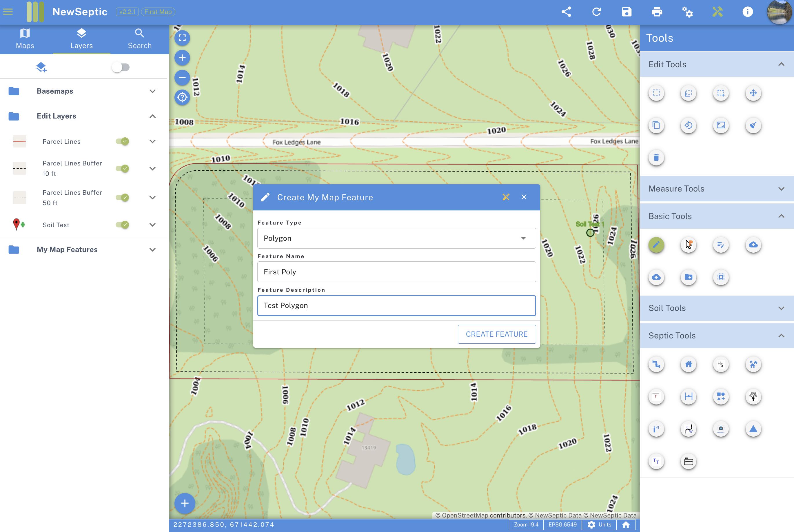Click the EPSG:6549 status bar entry

562,524
